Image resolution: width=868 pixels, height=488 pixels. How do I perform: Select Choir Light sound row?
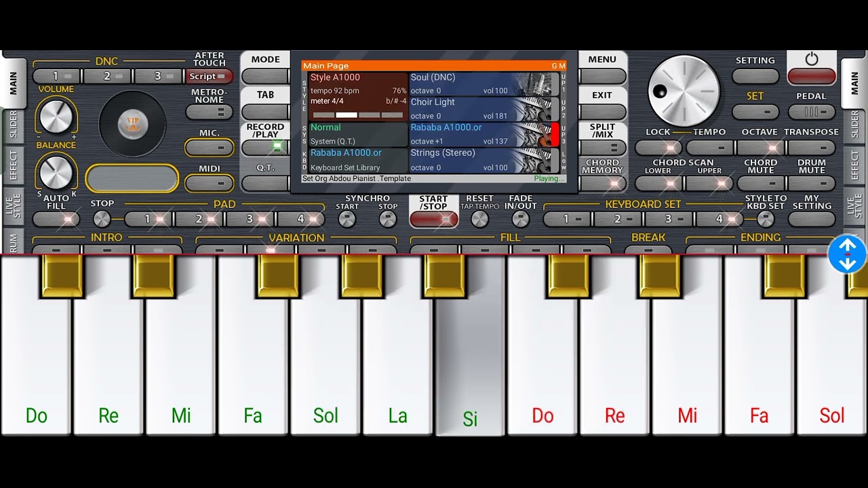click(x=484, y=109)
